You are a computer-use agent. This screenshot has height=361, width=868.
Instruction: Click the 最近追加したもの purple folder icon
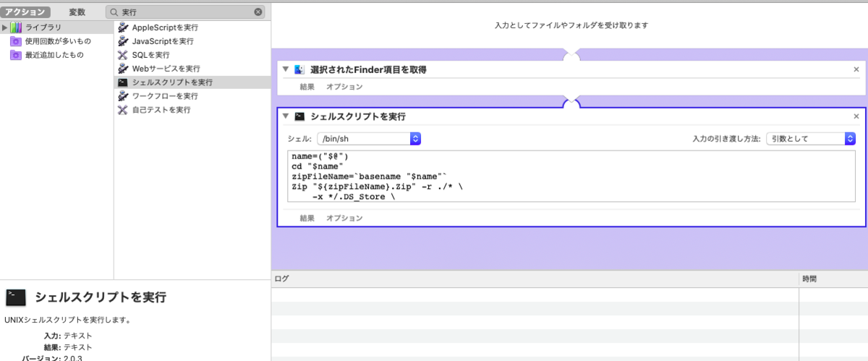[x=16, y=55]
